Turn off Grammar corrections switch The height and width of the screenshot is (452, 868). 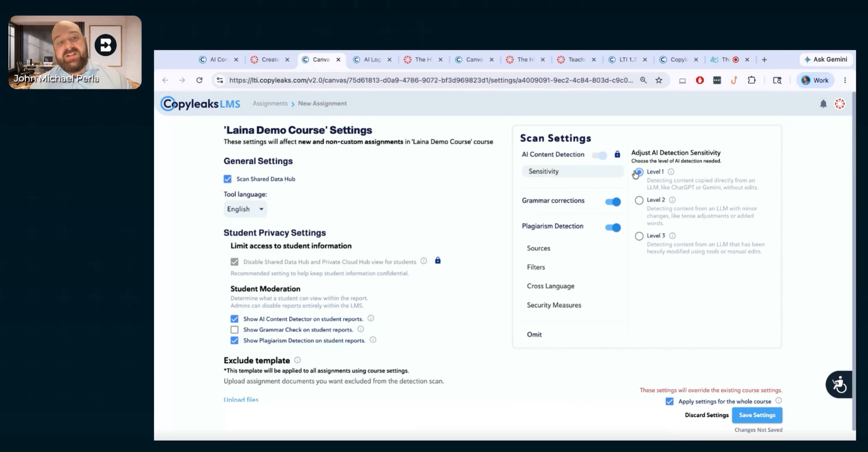[x=613, y=202]
